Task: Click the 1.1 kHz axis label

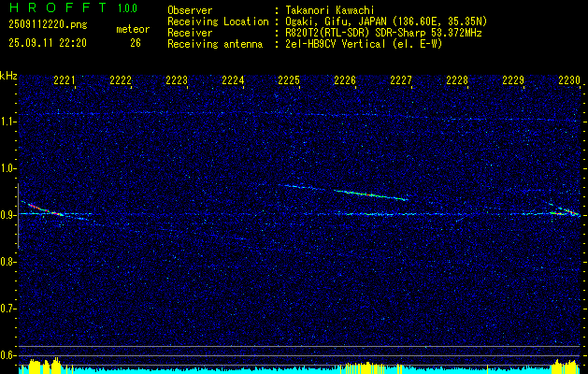Action: (x=8, y=122)
